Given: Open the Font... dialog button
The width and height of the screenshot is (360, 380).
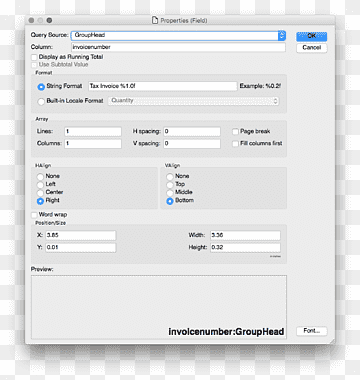Looking at the screenshot, I should click(x=312, y=331).
